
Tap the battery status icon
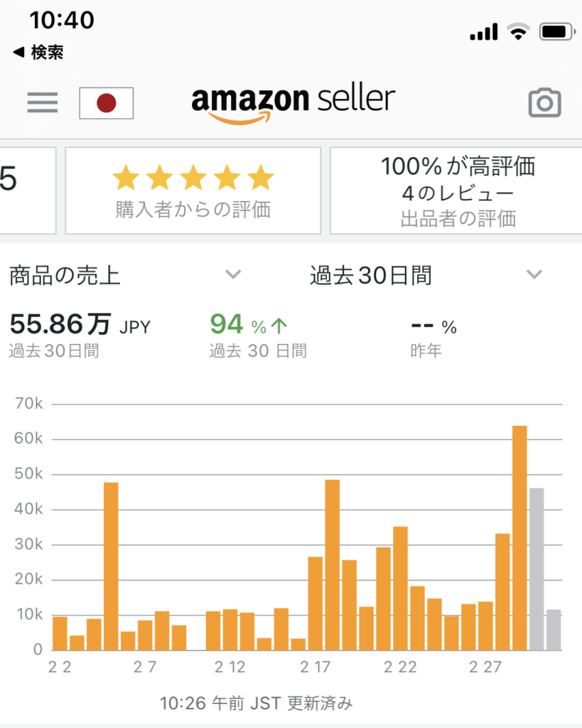click(x=557, y=31)
